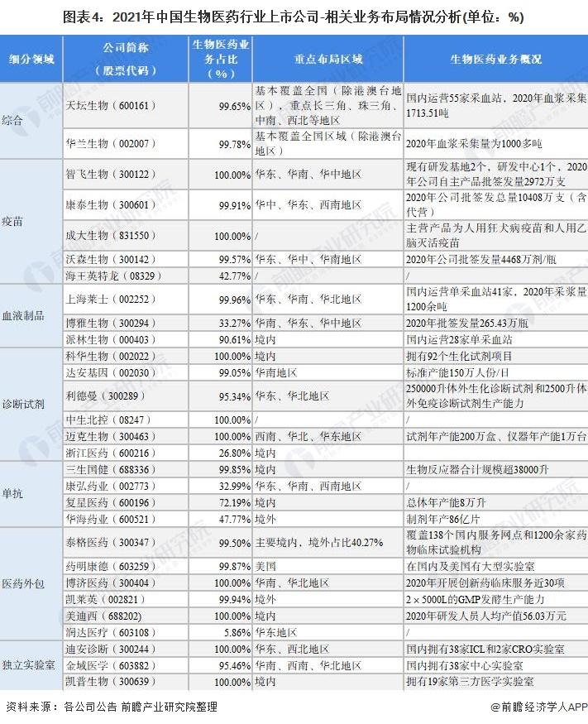Viewport: 588px width, 724px height.
Task: Select the header cell '重点布局区域'
Action: (x=328, y=59)
